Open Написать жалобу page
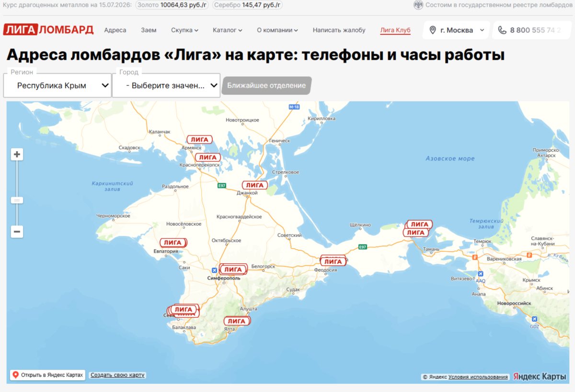The height and width of the screenshot is (392, 575). click(x=339, y=30)
